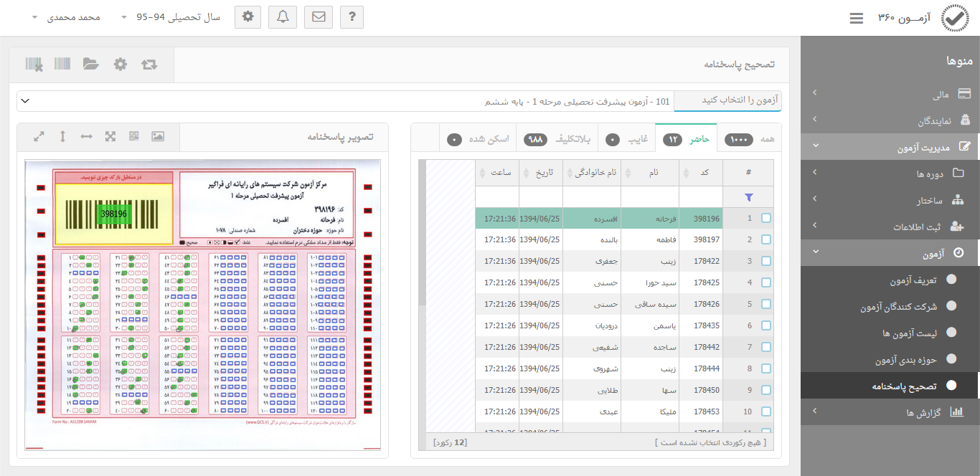Click the ساختار sitemap icon

pos(958,199)
